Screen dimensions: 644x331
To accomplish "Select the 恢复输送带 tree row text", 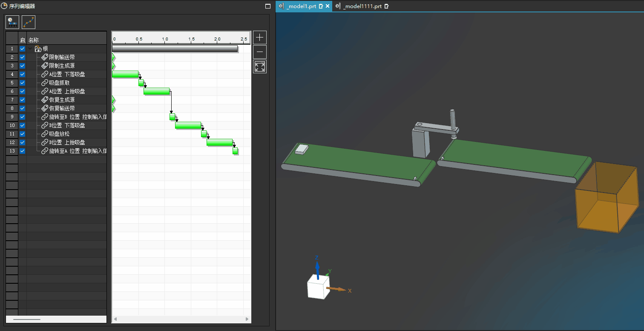I will pos(62,108).
